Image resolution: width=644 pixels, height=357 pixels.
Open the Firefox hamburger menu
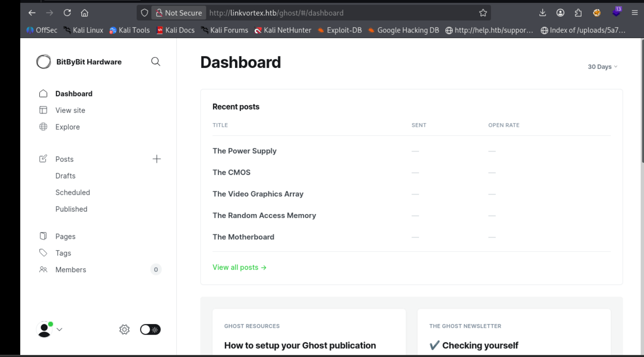click(x=634, y=13)
